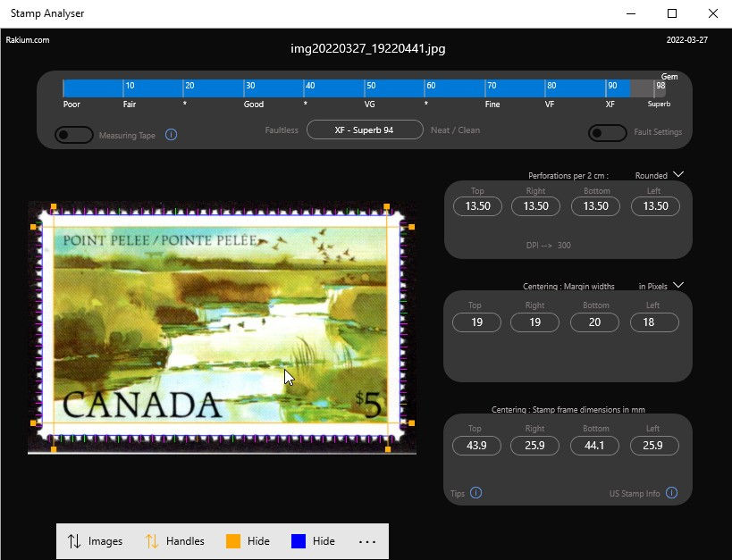Click the US Stamp Info label
Screen dimensions: 732x560
tap(635, 494)
